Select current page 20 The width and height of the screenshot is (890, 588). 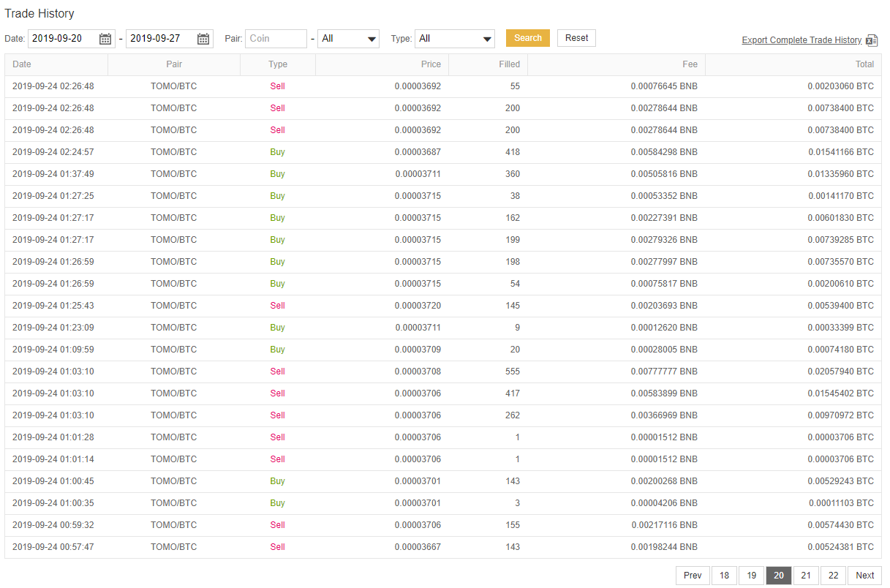[779, 576]
